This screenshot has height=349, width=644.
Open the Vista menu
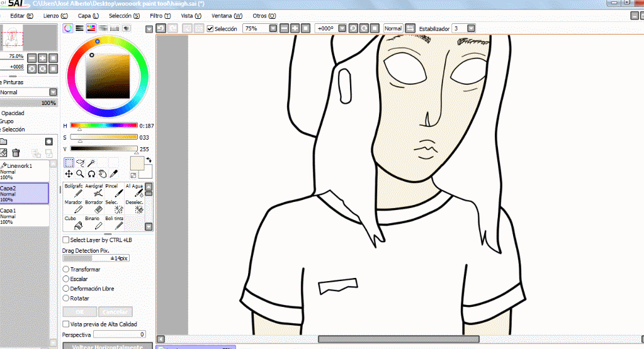(191, 16)
